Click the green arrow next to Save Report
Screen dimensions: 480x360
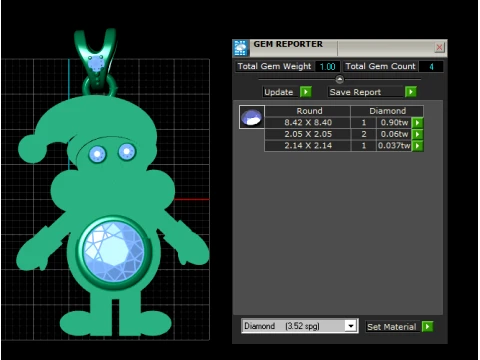[x=411, y=92]
